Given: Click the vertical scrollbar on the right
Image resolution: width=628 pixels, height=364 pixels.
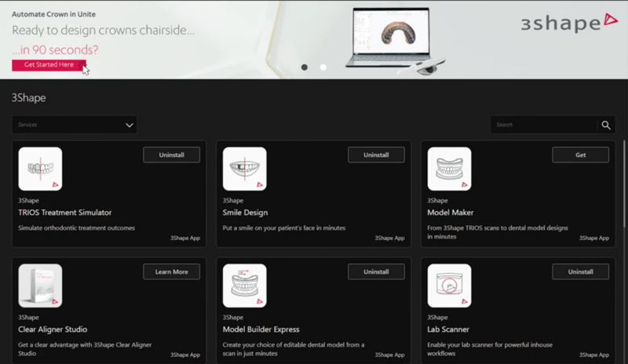Looking at the screenshot, I should coord(624,185).
